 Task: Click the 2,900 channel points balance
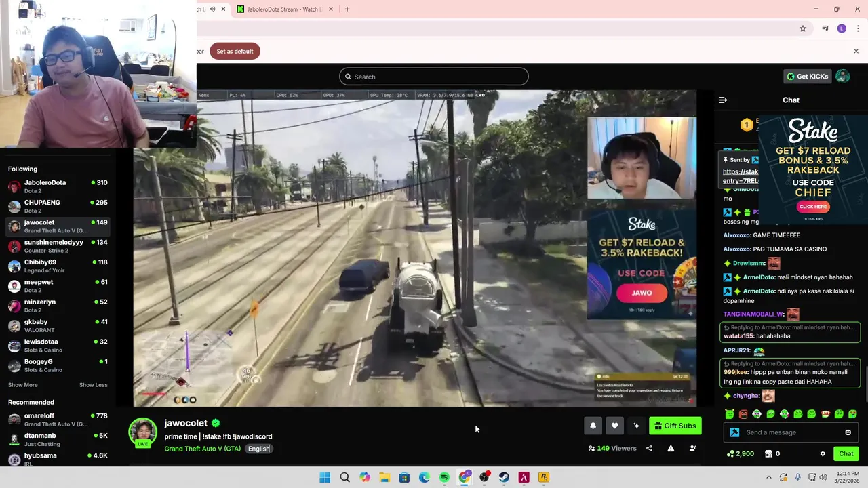pos(741,454)
